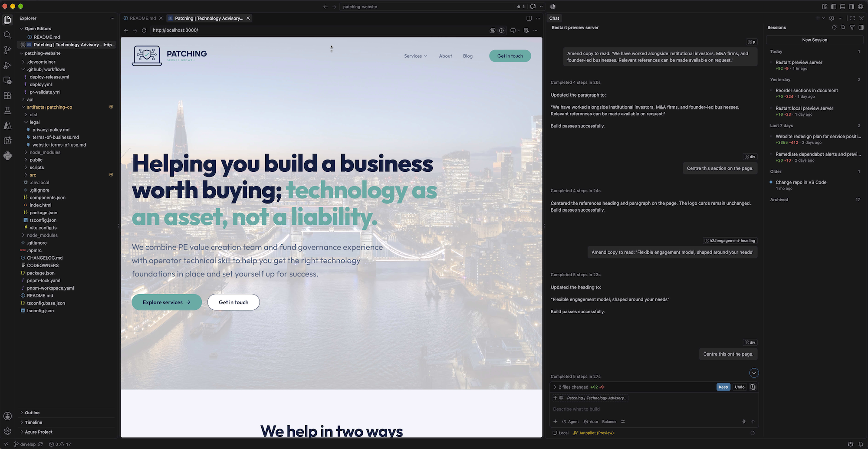Open the Remote Explorer view

click(7, 80)
